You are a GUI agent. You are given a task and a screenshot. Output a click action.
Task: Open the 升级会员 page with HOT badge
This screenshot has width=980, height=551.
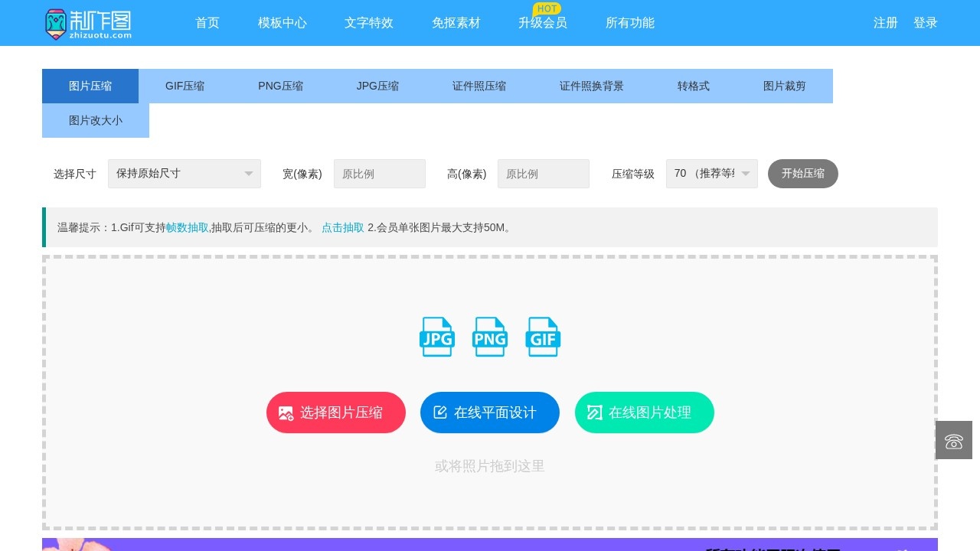click(541, 23)
